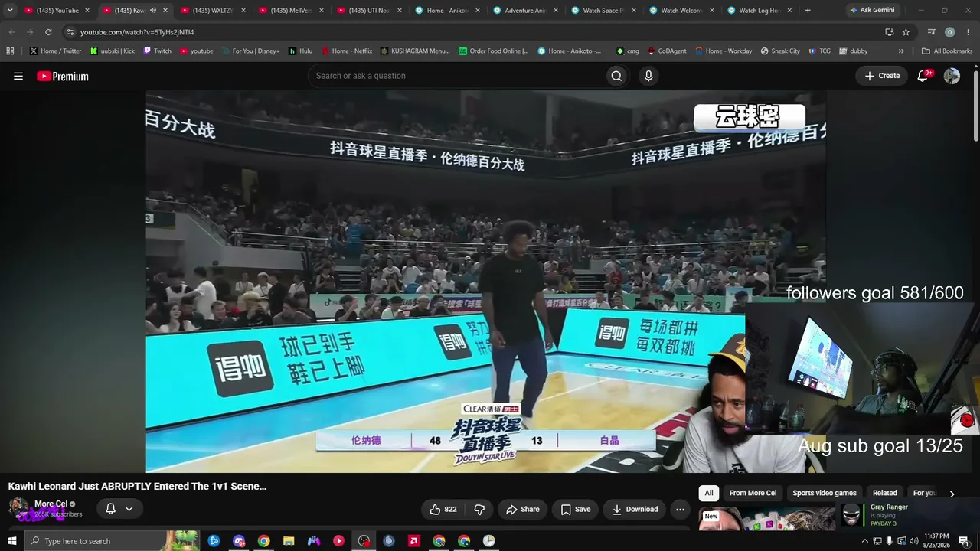The width and height of the screenshot is (980, 551).
Task: Navigate back in browser history
Action: pos(11,32)
